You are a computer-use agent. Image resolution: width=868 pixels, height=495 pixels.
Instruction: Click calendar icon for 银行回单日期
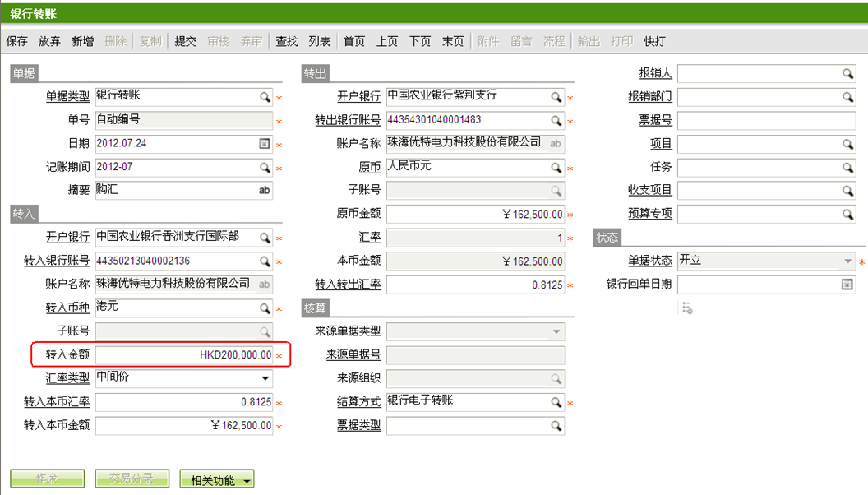[x=847, y=285]
